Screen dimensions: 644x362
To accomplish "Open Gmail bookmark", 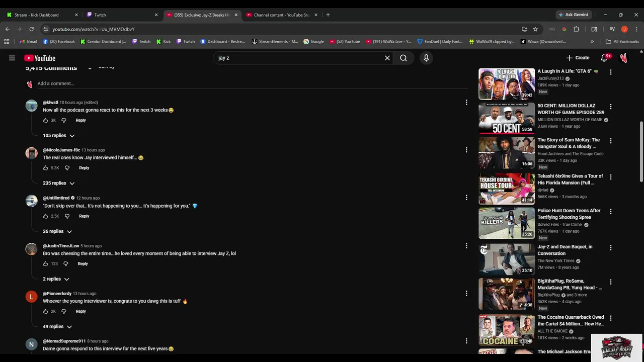I will (28, 42).
